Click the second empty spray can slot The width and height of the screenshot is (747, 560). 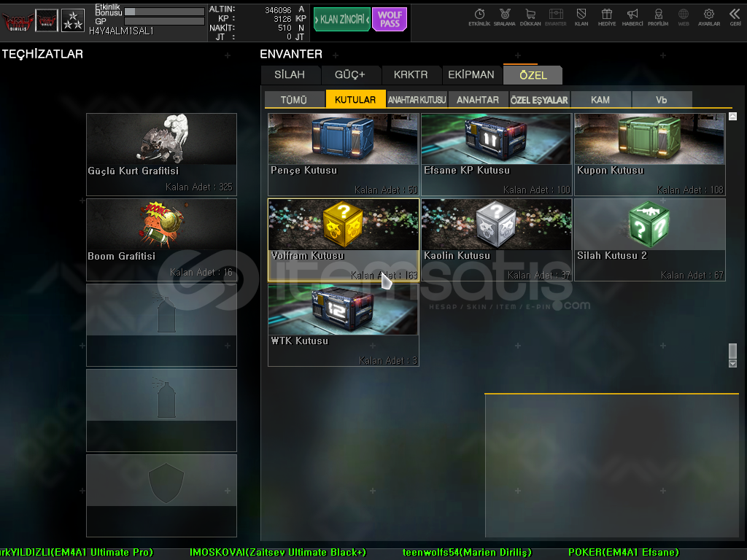pyautogui.click(x=161, y=411)
